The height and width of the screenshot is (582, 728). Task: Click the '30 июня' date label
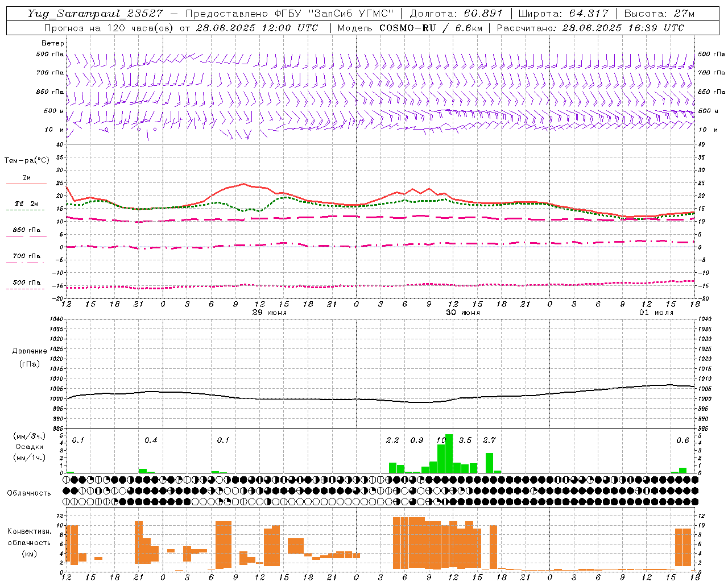click(x=462, y=313)
